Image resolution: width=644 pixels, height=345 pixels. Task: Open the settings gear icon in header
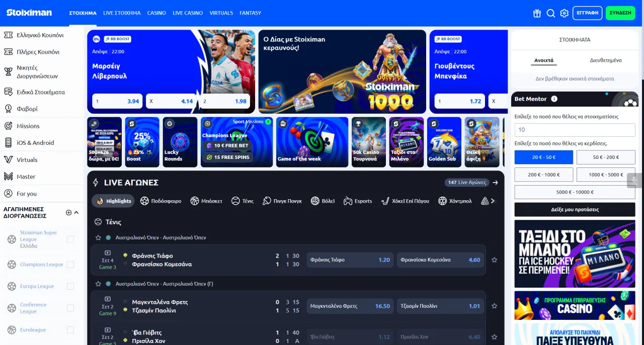click(x=565, y=13)
